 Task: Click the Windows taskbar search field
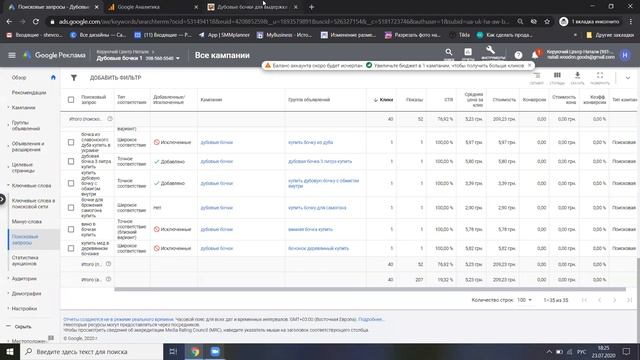91,351
